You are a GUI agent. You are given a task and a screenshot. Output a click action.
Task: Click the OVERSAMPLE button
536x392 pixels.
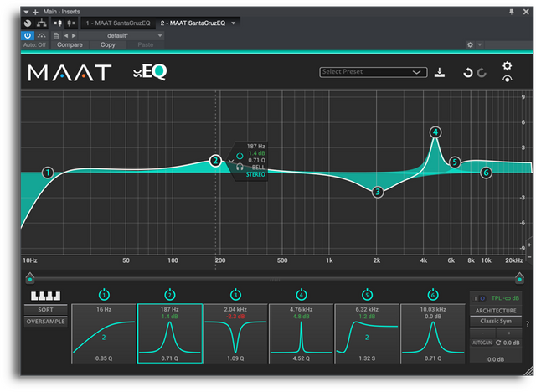coord(45,322)
